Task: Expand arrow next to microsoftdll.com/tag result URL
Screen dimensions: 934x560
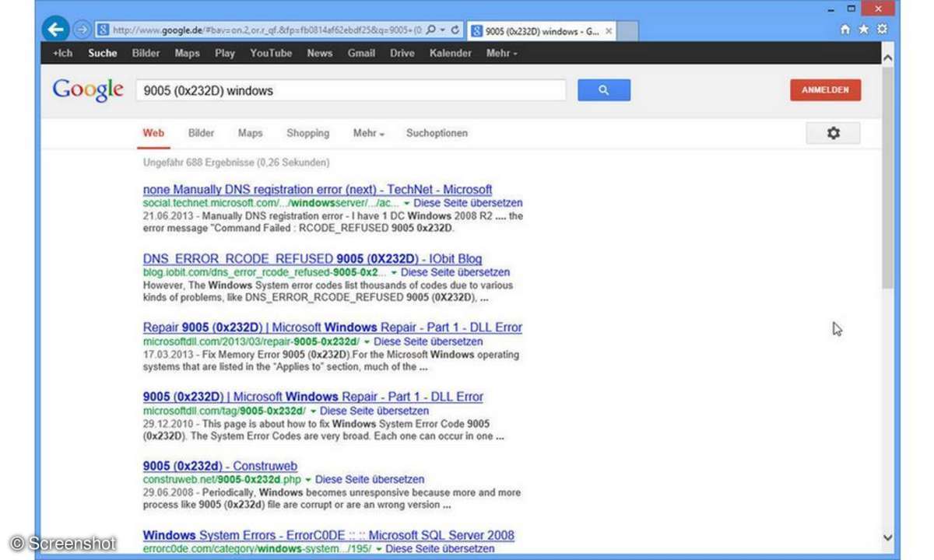Action: [x=313, y=411]
